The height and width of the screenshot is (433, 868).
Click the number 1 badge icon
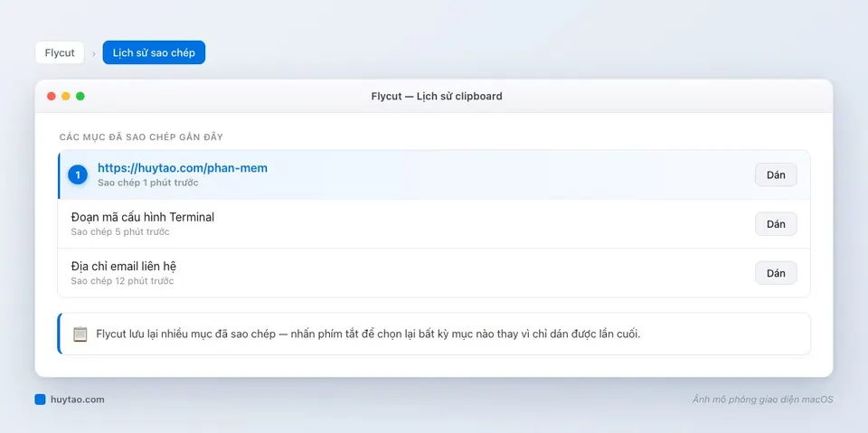pos(78,175)
